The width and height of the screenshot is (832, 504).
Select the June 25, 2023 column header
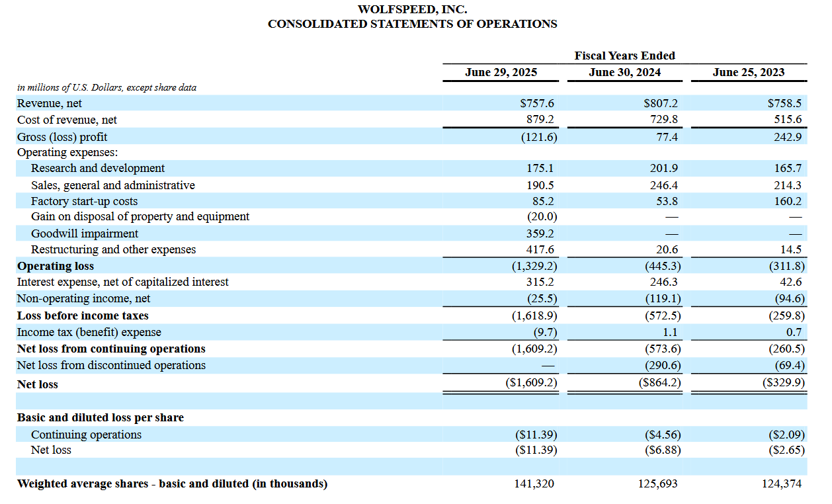(x=749, y=72)
